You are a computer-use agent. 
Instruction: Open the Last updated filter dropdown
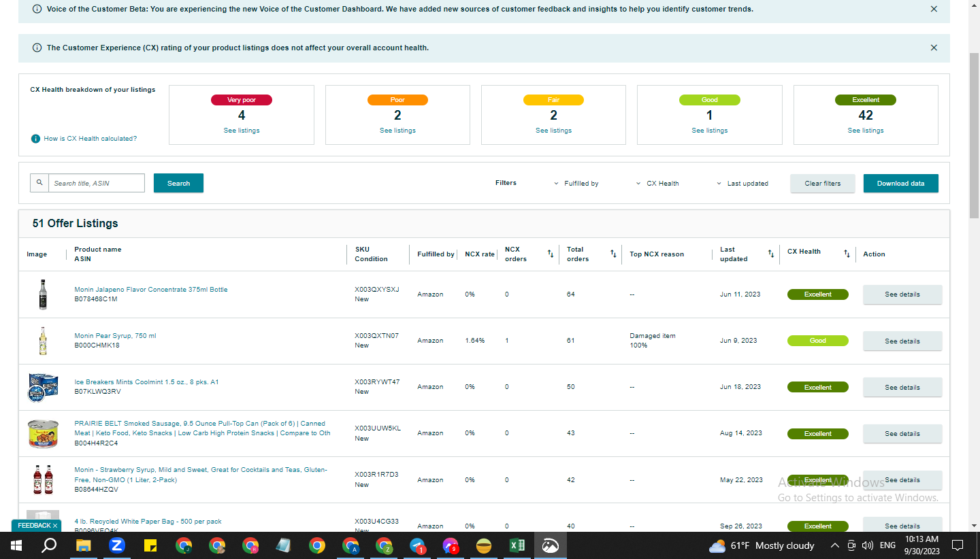pos(742,184)
